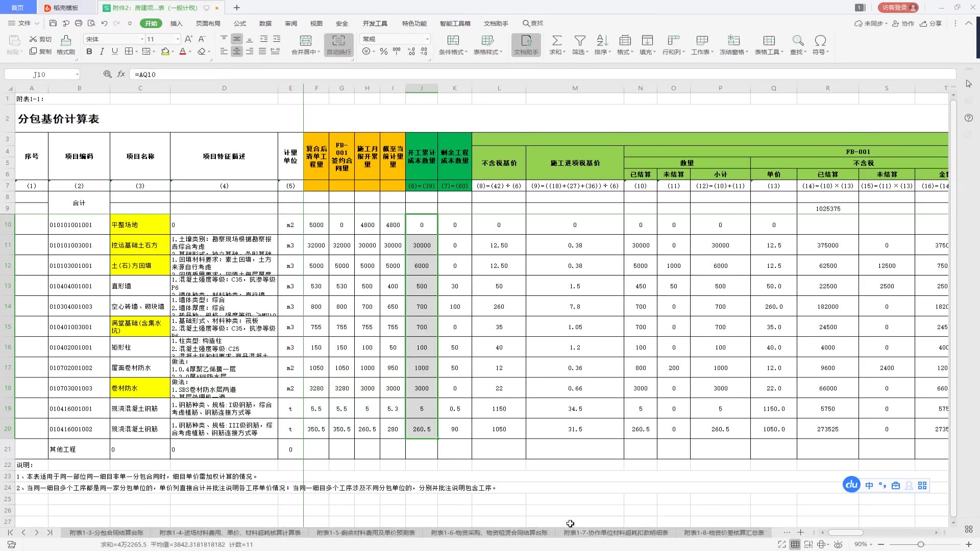Click the zoom slider handle in status bar
The image size is (980, 551).
click(x=921, y=544)
